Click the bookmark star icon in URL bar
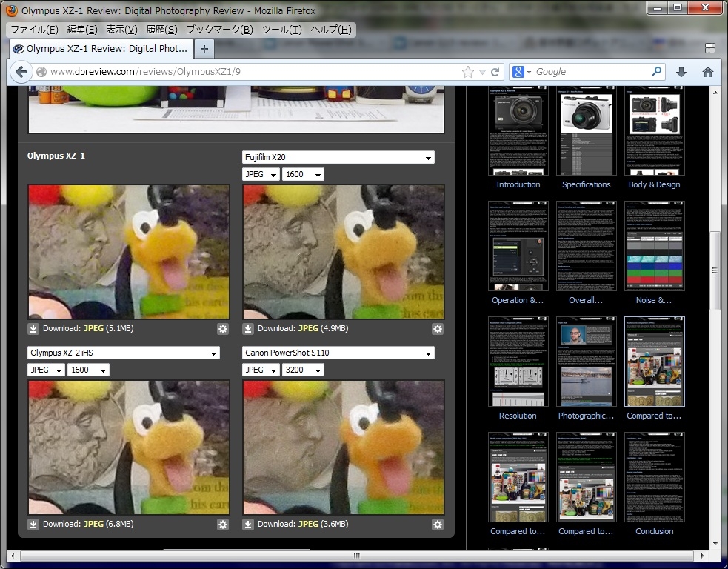This screenshot has height=569, width=728. (x=467, y=72)
